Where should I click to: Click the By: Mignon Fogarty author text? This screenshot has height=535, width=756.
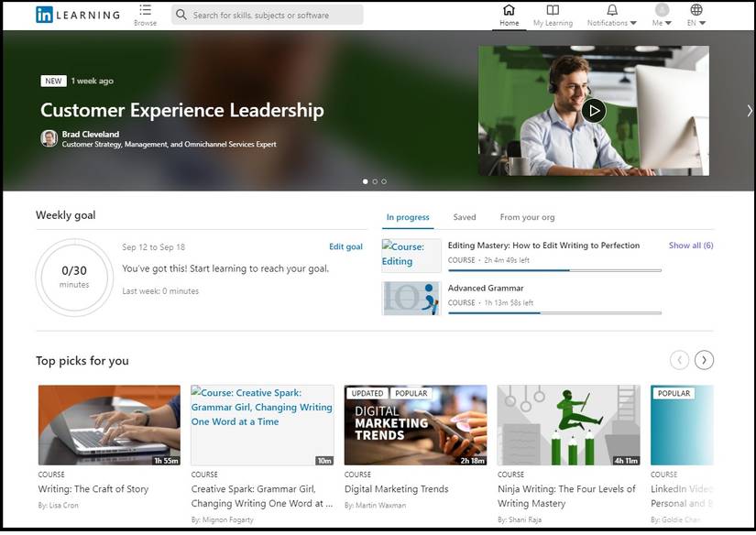click(x=222, y=520)
